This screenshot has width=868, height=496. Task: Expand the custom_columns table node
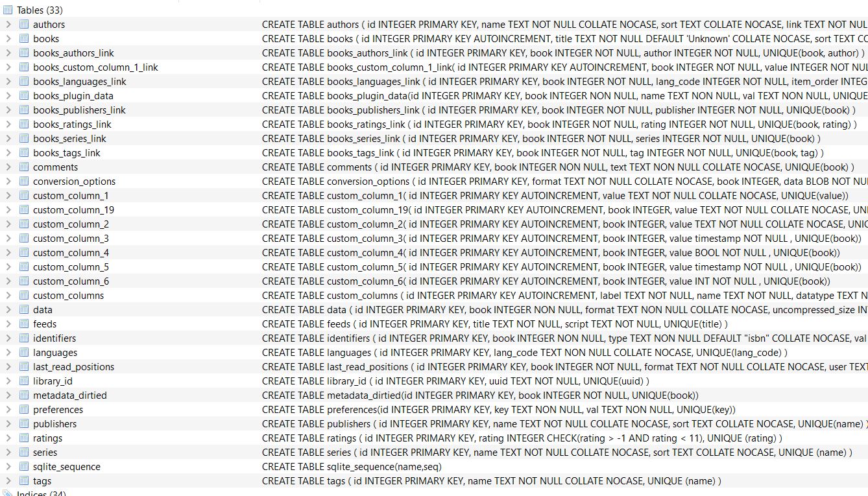(x=8, y=296)
